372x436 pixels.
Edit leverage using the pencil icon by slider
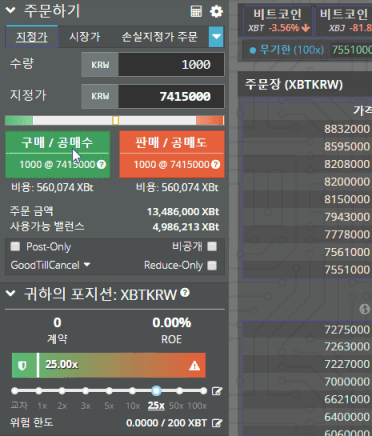click(x=217, y=391)
